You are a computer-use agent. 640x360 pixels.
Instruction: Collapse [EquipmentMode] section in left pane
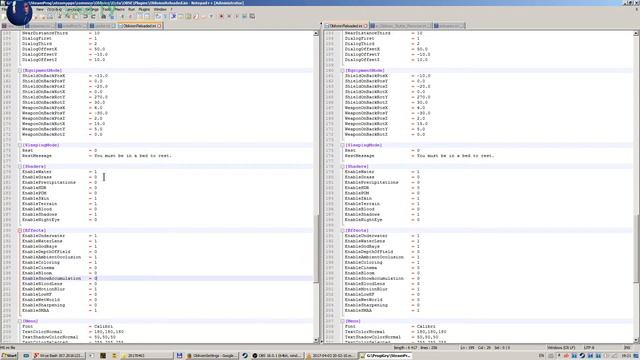tap(20, 70)
